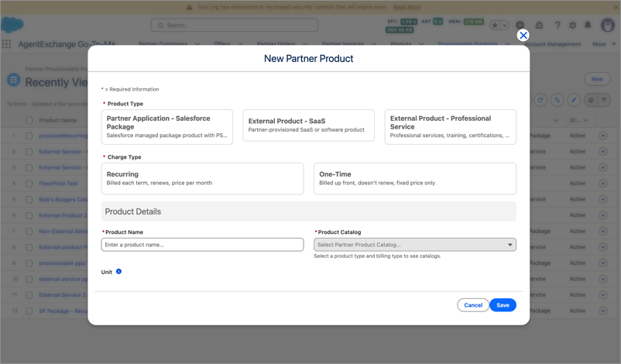
Task: Sort by the Product Name column header
Action: pyautogui.click(x=58, y=120)
